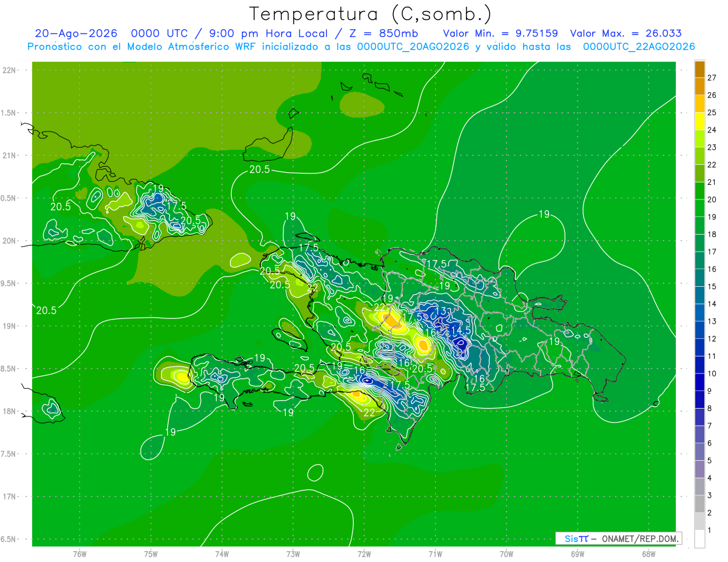Click the 'ONAMET/REP.DOM.' credit label
Image resolution: width=728 pixels, height=562 pixels.
coord(640,538)
